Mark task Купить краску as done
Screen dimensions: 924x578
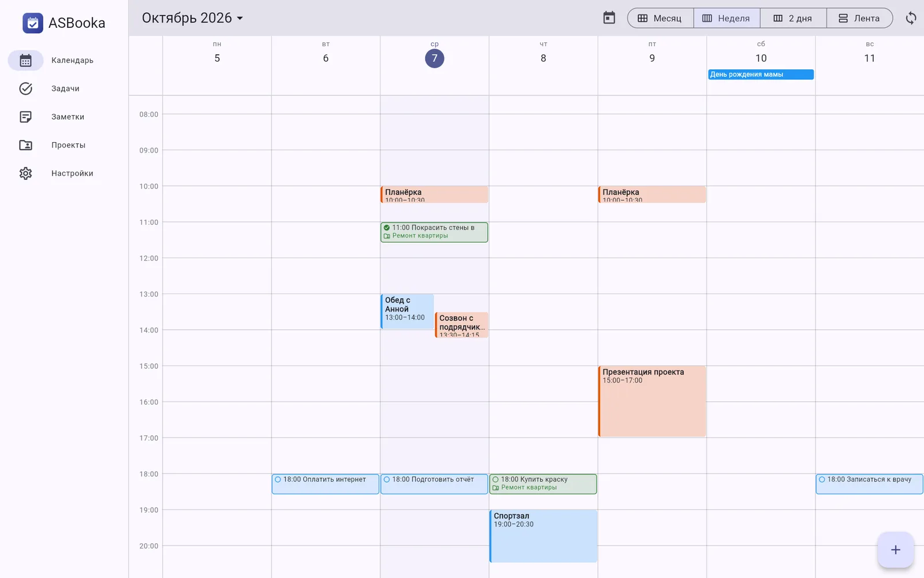click(495, 479)
